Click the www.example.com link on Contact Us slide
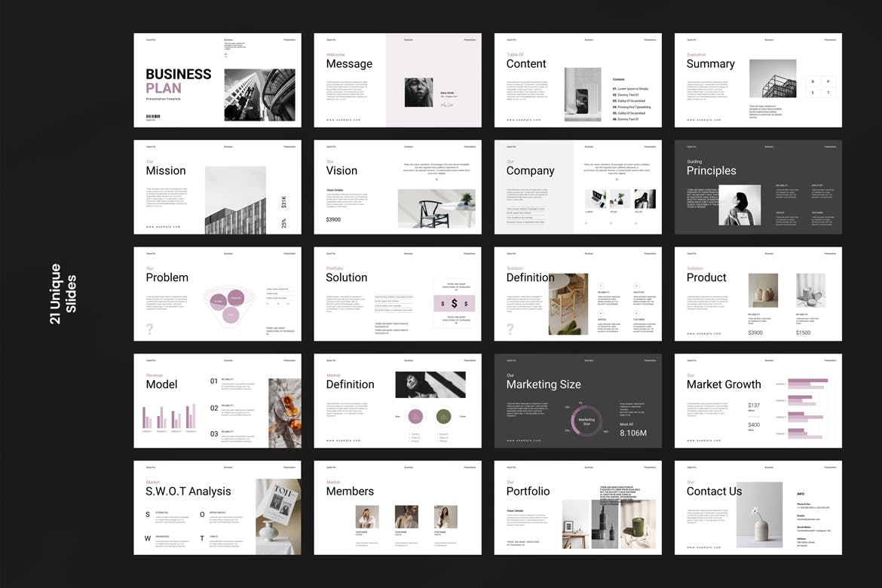Viewport: 882px width, 588px height. point(705,547)
